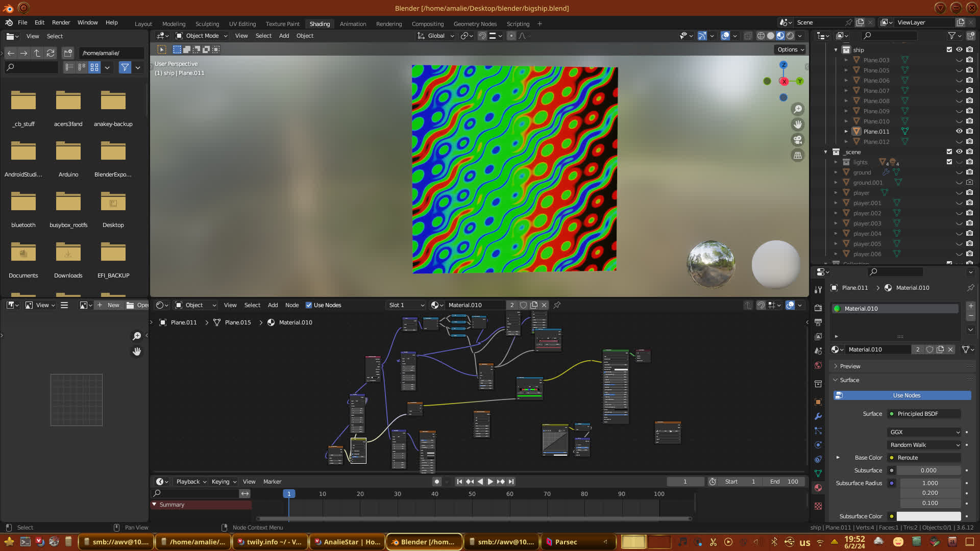Open the GGX distribution dropdown
980x551 pixels.
tap(924, 432)
